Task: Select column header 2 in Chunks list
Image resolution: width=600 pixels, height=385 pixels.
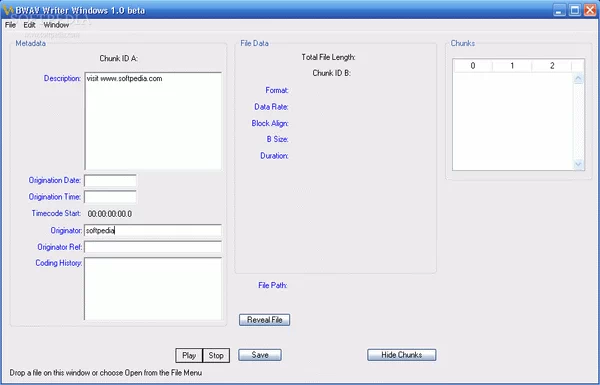Action: click(552, 66)
